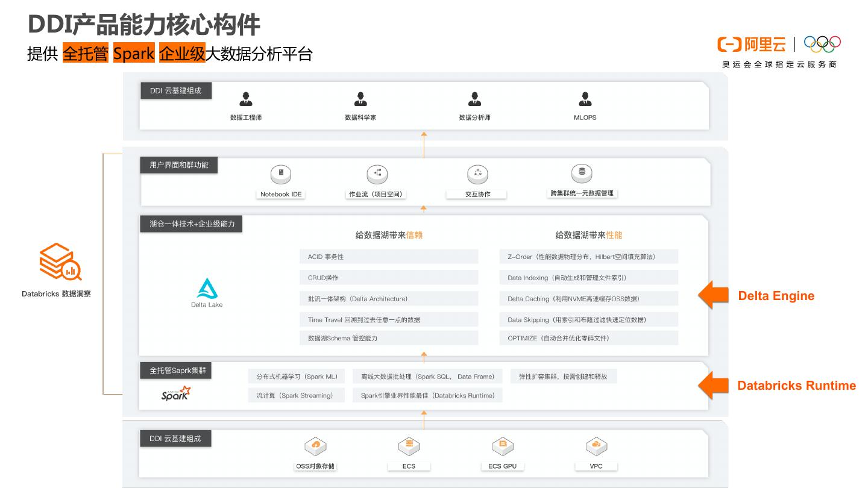Click the MLOPS person icon

tap(585, 99)
